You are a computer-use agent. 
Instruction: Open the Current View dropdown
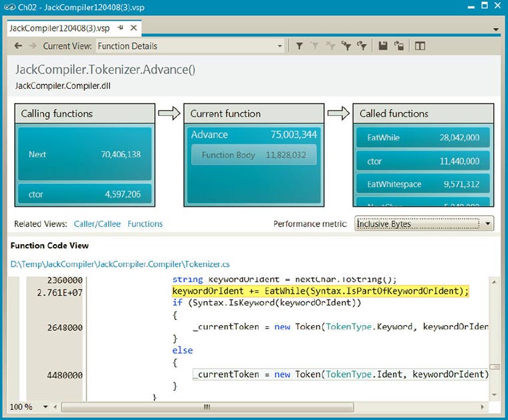(280, 46)
